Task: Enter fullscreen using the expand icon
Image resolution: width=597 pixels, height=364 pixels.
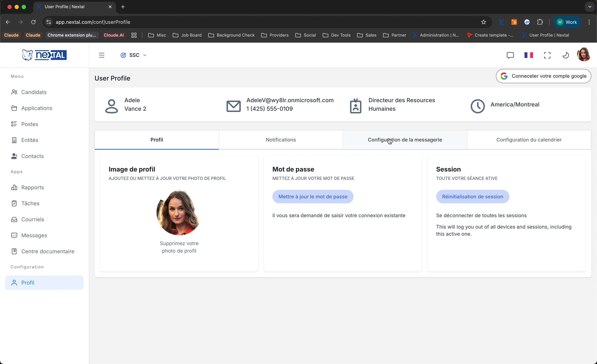Action: click(x=547, y=55)
